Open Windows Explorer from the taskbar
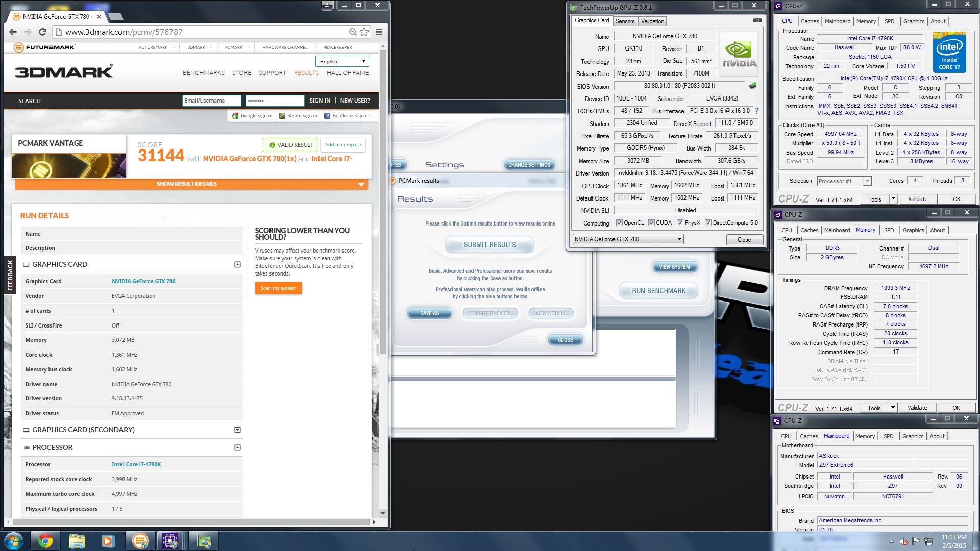This screenshot has height=551, width=980. [x=77, y=541]
